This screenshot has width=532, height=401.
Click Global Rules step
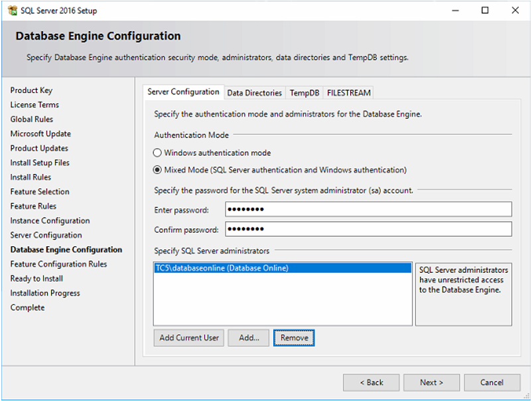click(32, 120)
